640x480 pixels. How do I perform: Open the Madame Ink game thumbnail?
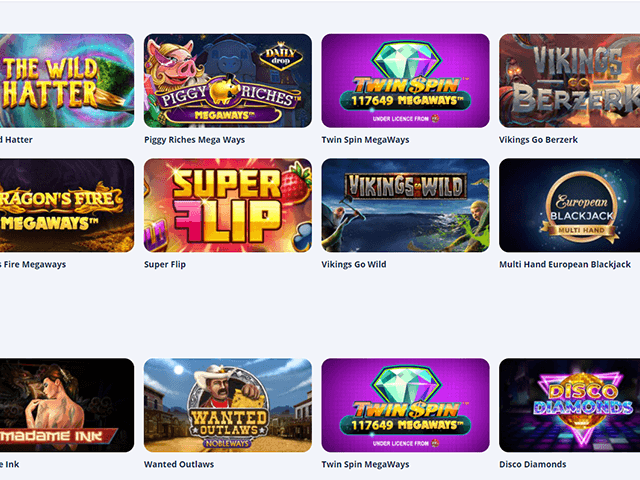pyautogui.click(x=67, y=405)
